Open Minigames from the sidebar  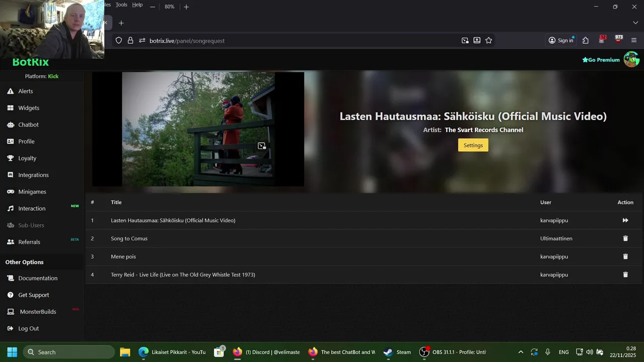click(32, 192)
